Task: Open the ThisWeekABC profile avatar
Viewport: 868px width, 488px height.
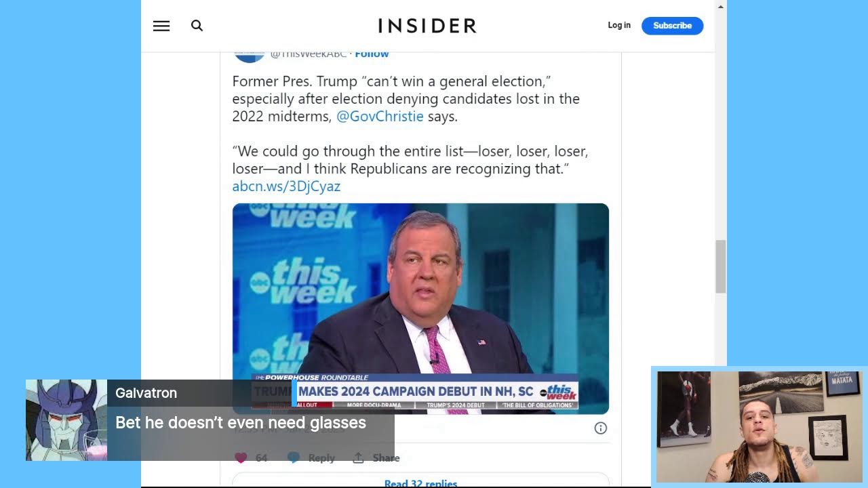Action: click(x=250, y=56)
